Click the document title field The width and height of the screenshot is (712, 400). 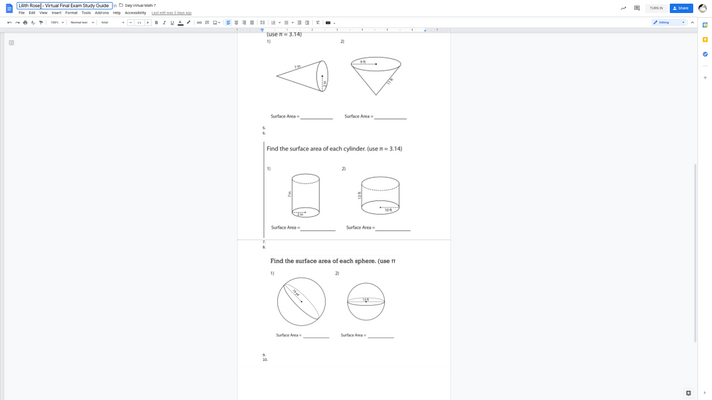click(x=64, y=5)
